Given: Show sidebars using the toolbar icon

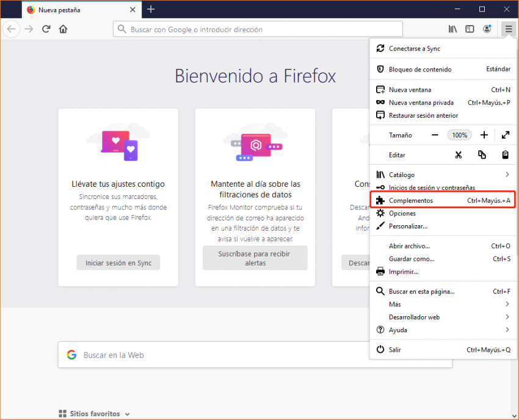Looking at the screenshot, I should 470,29.
